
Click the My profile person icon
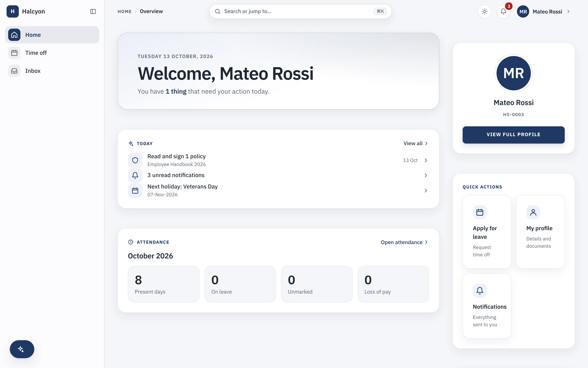click(533, 212)
